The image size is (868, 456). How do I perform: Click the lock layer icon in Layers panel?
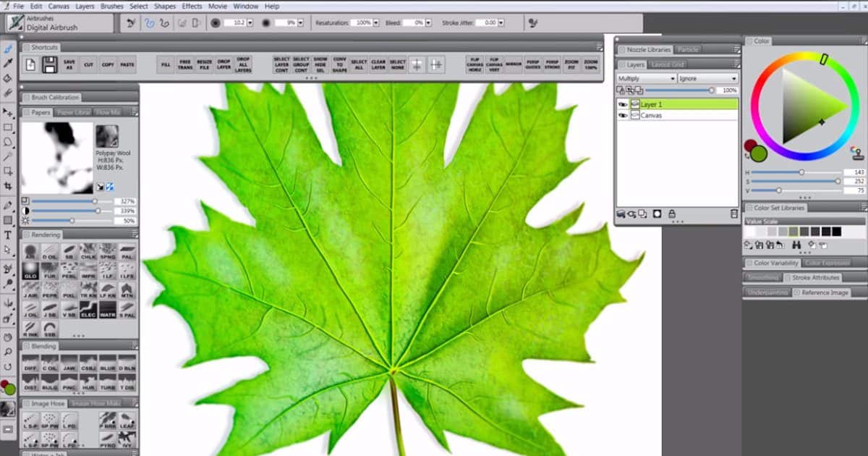pyautogui.click(x=672, y=214)
